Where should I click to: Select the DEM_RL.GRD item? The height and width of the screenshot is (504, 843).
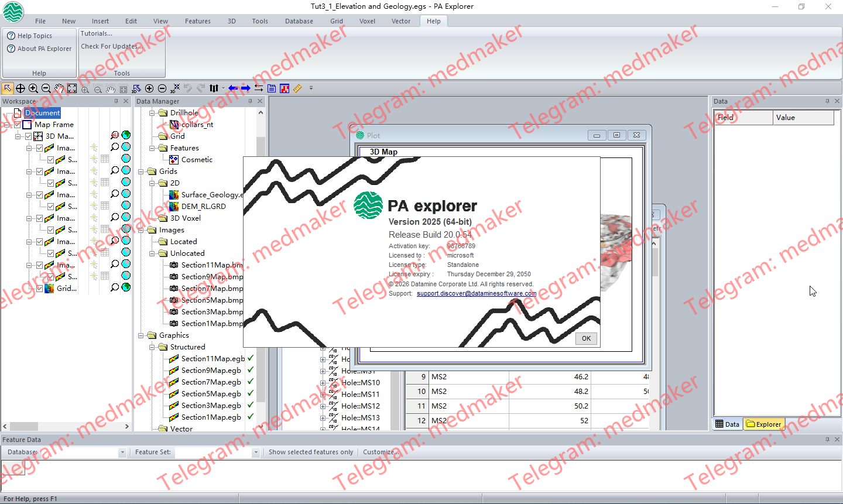click(x=203, y=207)
